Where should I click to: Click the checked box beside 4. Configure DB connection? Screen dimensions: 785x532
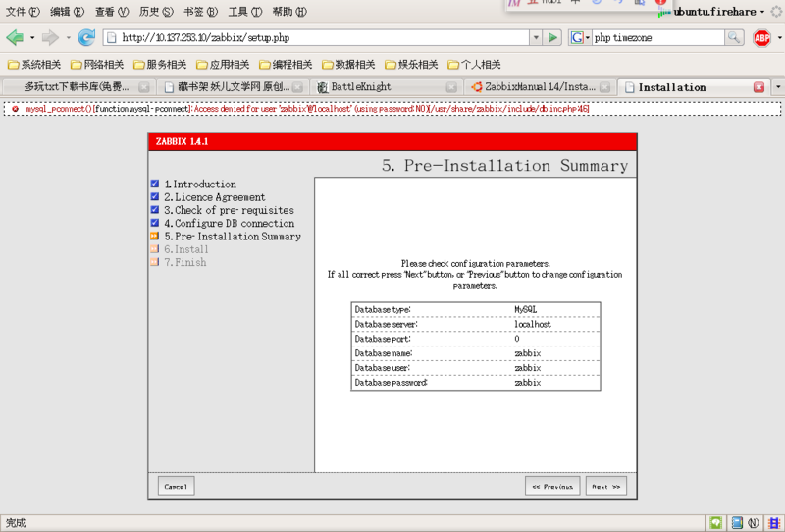(x=155, y=223)
